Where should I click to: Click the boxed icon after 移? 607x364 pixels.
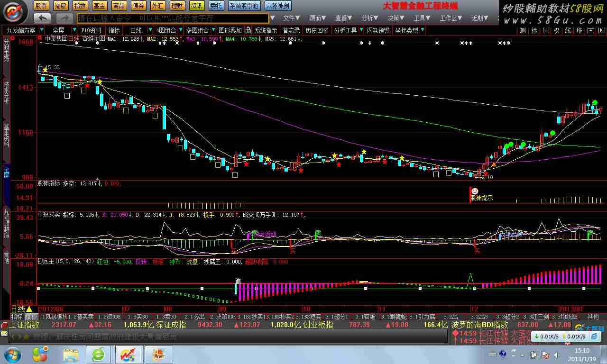pos(590,30)
